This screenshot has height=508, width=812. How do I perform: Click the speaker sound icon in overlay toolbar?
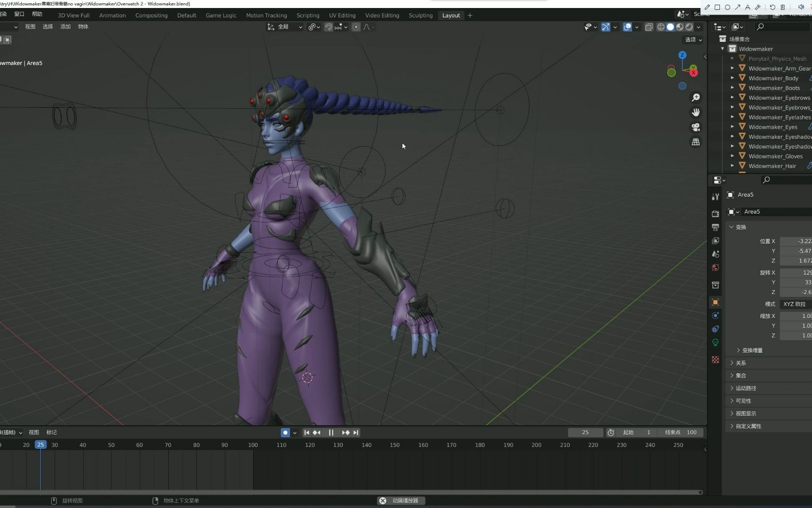coord(801,7)
